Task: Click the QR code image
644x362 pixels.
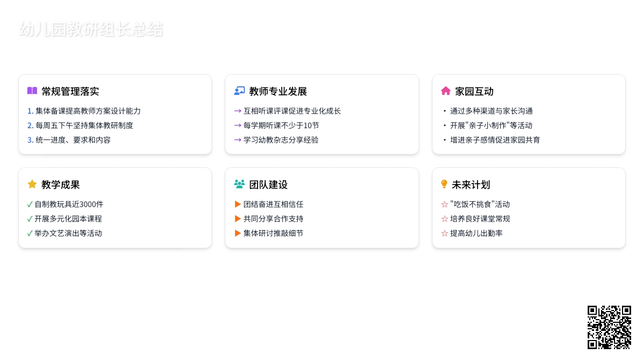Action: 609,327
